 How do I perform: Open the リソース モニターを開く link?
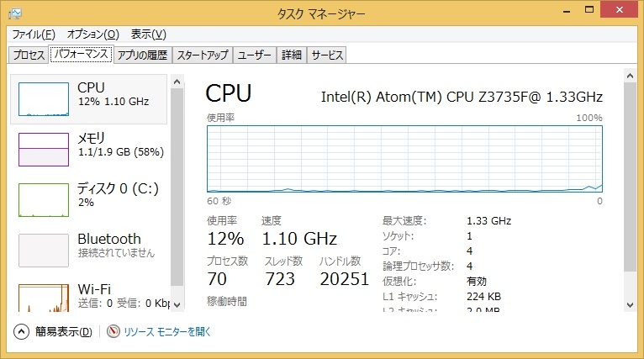[x=167, y=331]
